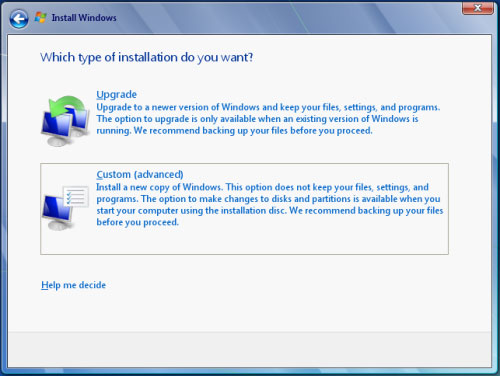Image resolution: width=500 pixels, height=376 pixels.
Task: Choose the Custom (advanced) heading link
Action: 140,174
